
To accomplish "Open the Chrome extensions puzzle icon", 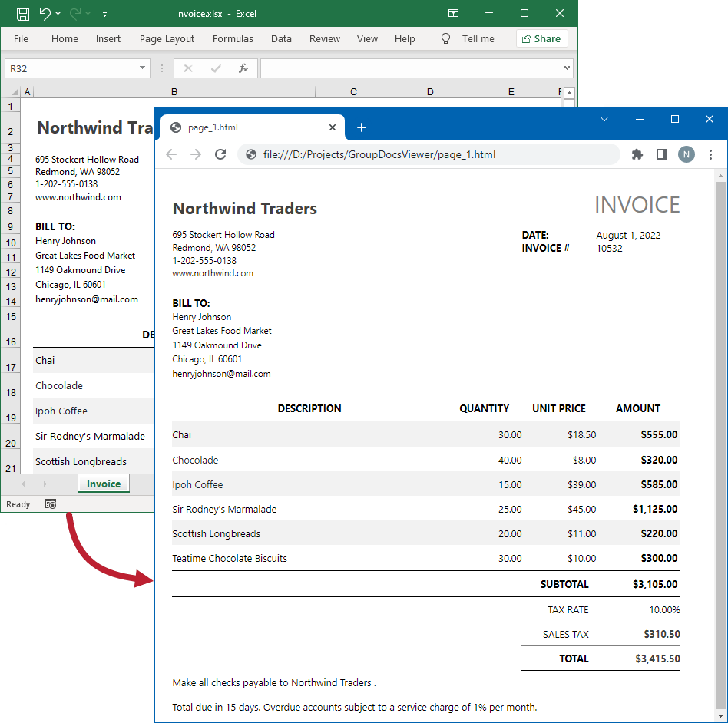I will click(x=637, y=154).
